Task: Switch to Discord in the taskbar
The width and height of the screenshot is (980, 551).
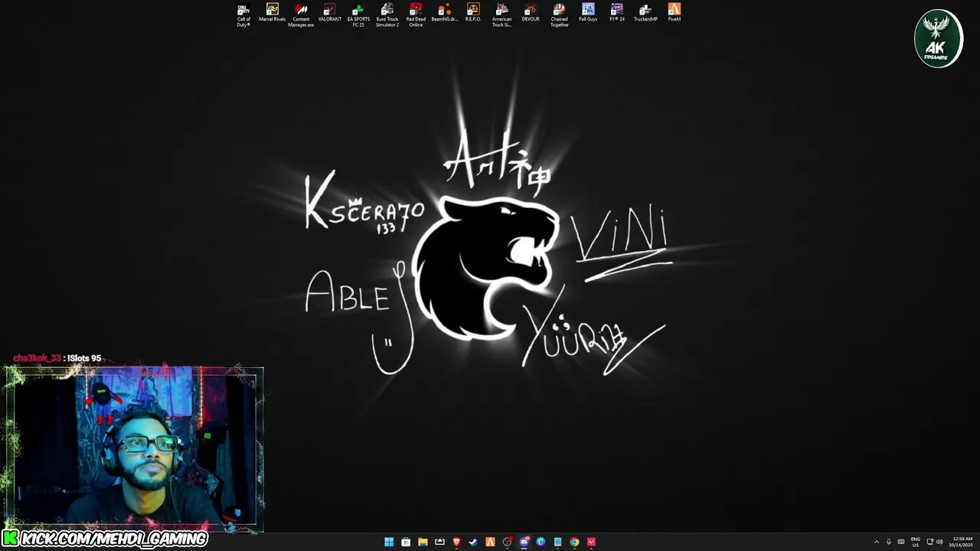Action: pos(524,542)
